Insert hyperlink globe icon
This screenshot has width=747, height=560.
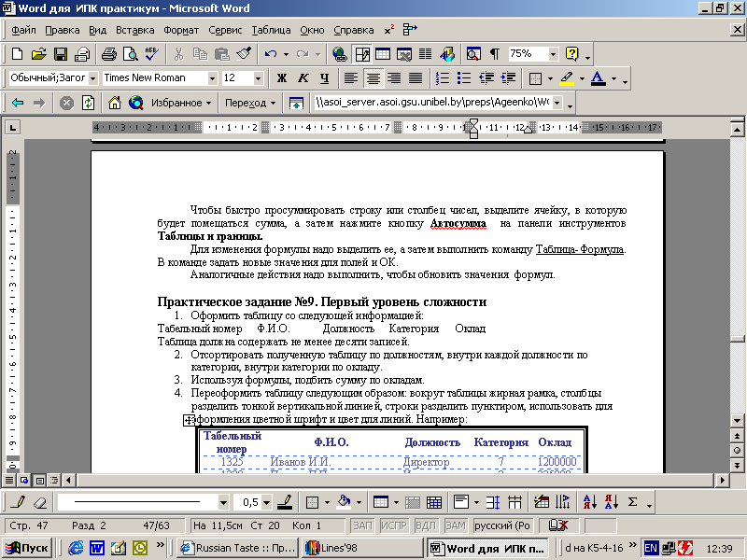tap(340, 54)
